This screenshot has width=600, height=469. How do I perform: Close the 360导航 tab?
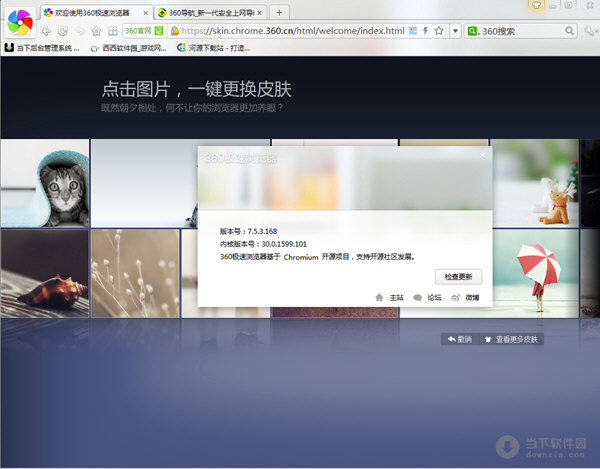click(x=259, y=13)
